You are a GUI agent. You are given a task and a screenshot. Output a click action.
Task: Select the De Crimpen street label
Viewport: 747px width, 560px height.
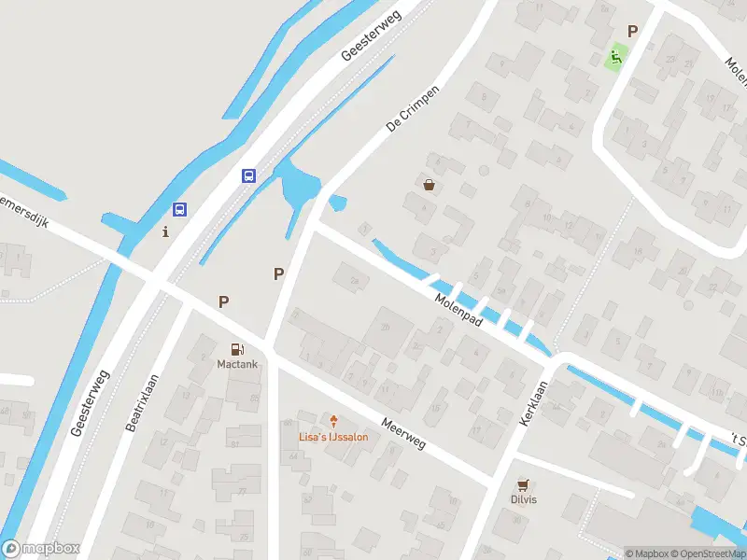click(413, 109)
